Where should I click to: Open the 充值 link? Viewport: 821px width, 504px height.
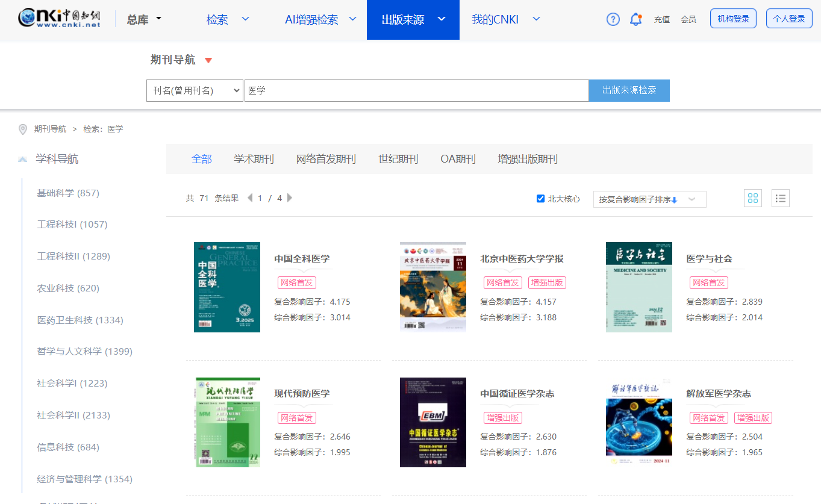pyautogui.click(x=661, y=19)
